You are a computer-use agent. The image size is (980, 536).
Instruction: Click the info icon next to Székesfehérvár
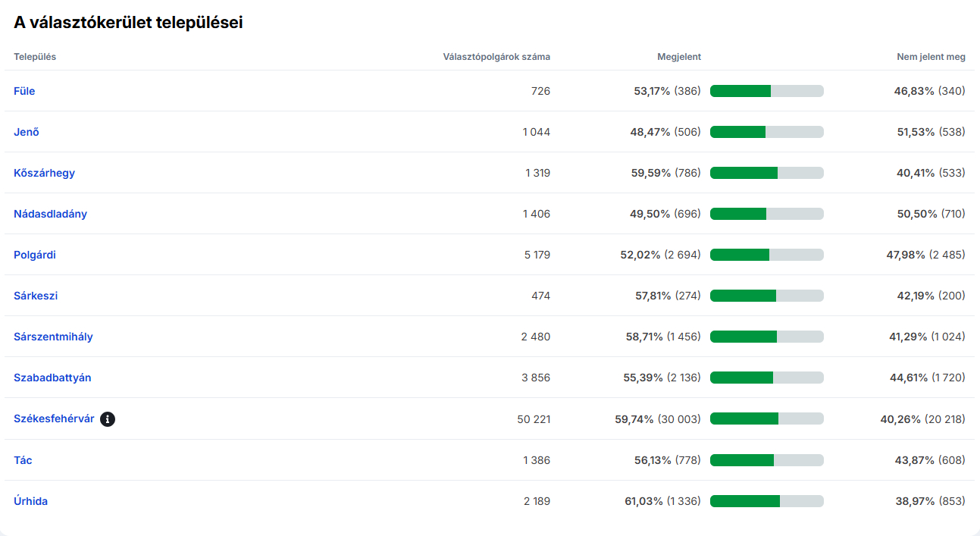tap(108, 418)
